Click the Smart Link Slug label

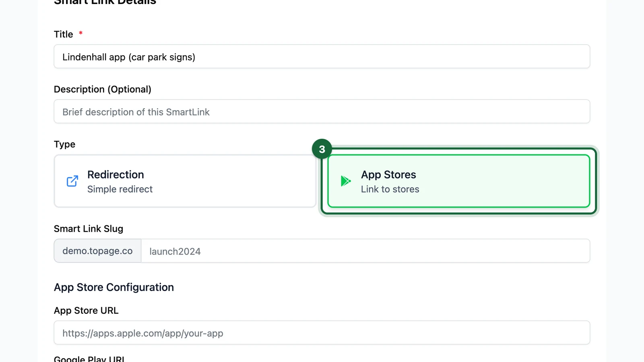89,229
